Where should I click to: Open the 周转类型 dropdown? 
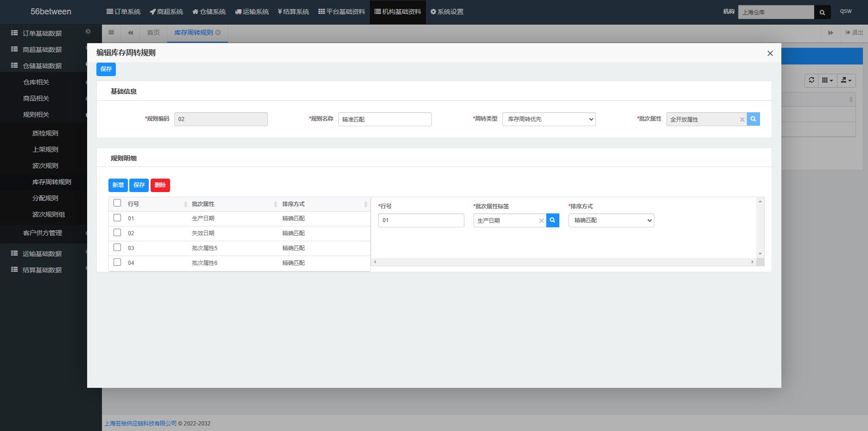pyautogui.click(x=549, y=119)
